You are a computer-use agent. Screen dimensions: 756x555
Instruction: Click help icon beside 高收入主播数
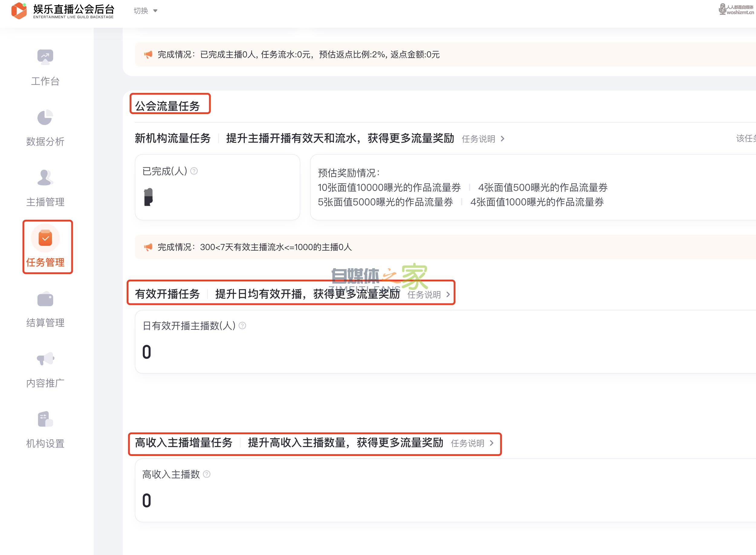207,474
